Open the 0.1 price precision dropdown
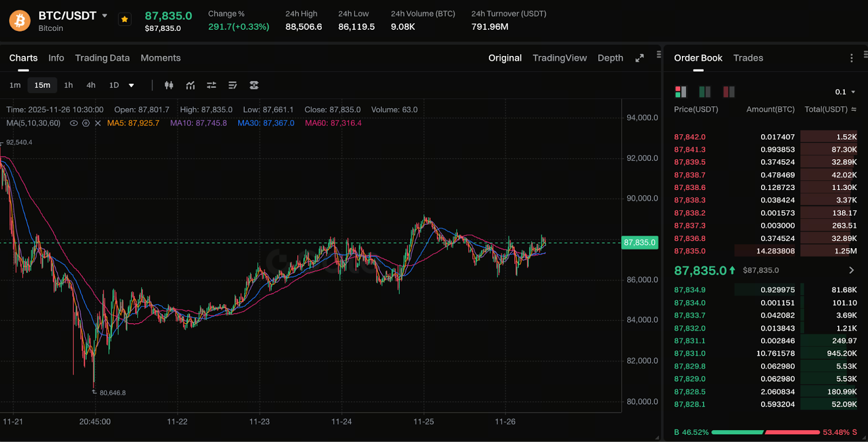The width and height of the screenshot is (868, 442). [x=845, y=92]
